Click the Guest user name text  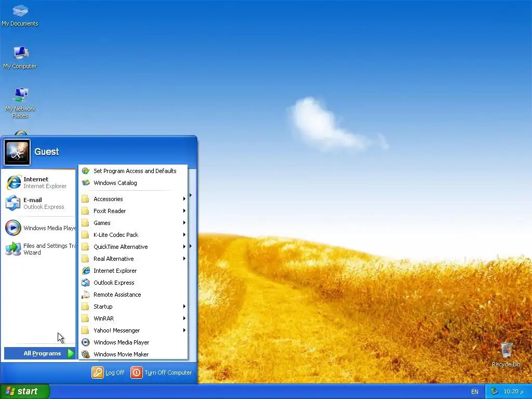46,152
